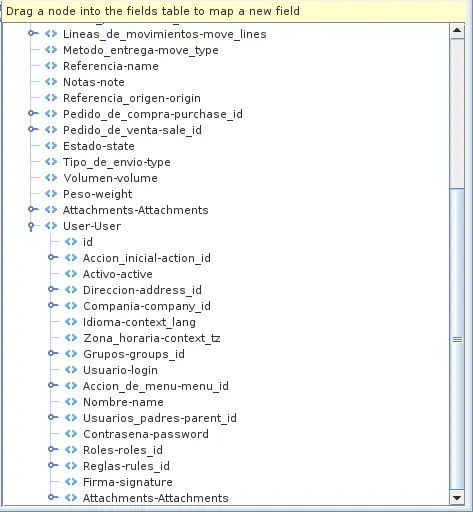Expand the Roles-roles_id node
Screen dimensions: 473x512
(x=52, y=449)
